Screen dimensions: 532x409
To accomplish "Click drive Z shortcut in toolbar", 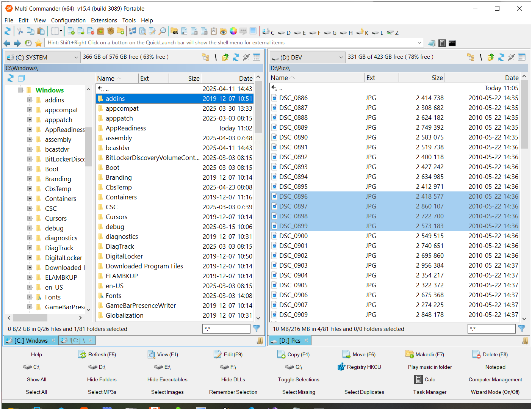I will (x=393, y=33).
